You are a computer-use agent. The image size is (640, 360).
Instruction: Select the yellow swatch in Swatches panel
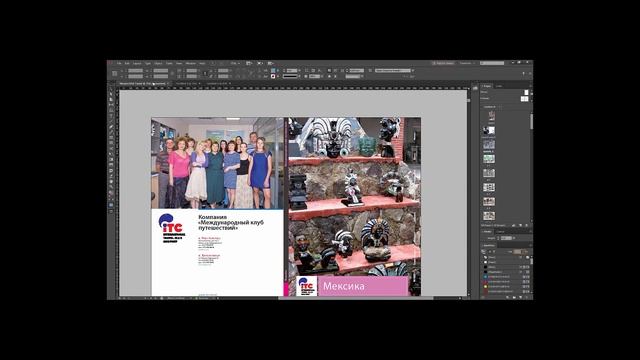point(506,287)
